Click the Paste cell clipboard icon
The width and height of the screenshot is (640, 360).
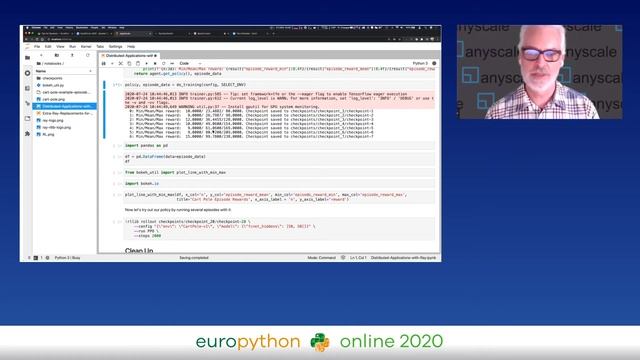(138, 64)
